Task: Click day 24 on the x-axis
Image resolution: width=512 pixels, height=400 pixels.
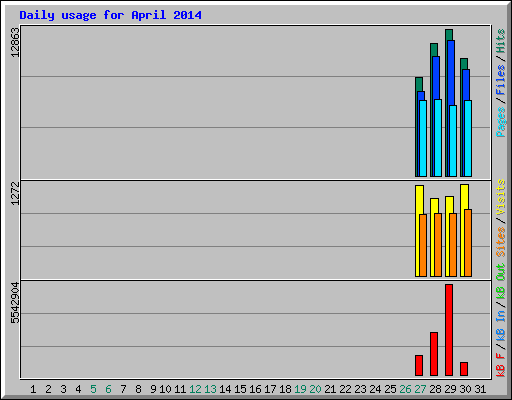Action: 375,389
